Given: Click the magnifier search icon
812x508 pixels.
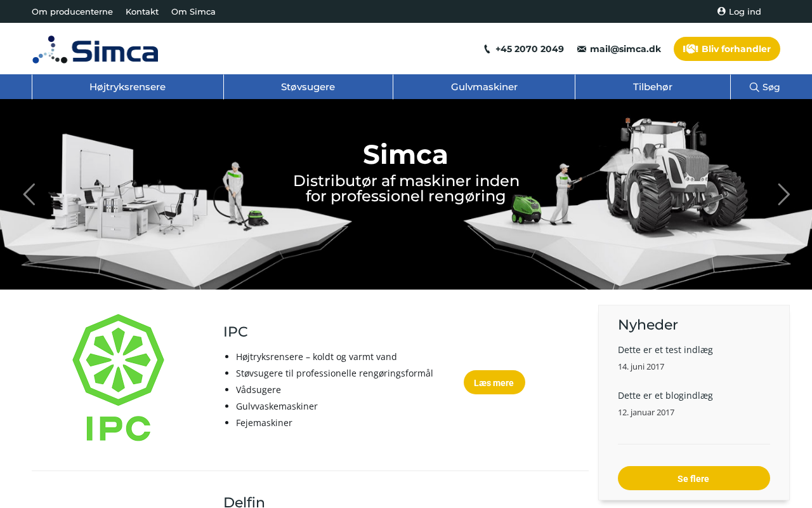Looking at the screenshot, I should pos(754,87).
